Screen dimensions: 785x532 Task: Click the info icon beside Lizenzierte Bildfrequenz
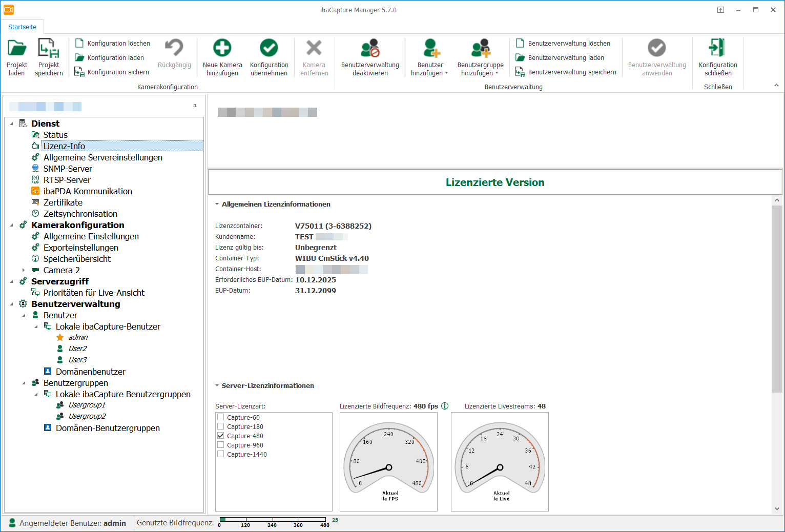point(445,406)
